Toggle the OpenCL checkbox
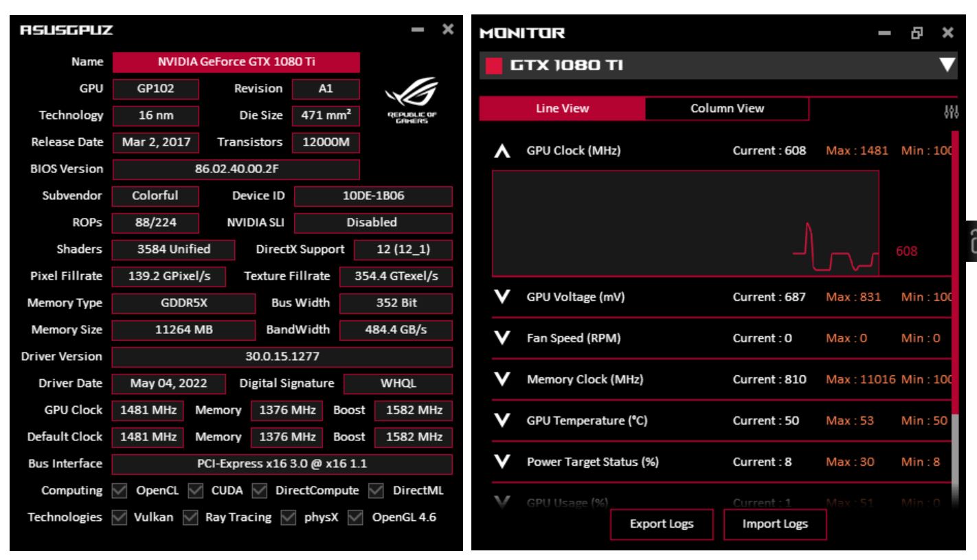Image resolution: width=977 pixels, height=560 pixels. [119, 491]
